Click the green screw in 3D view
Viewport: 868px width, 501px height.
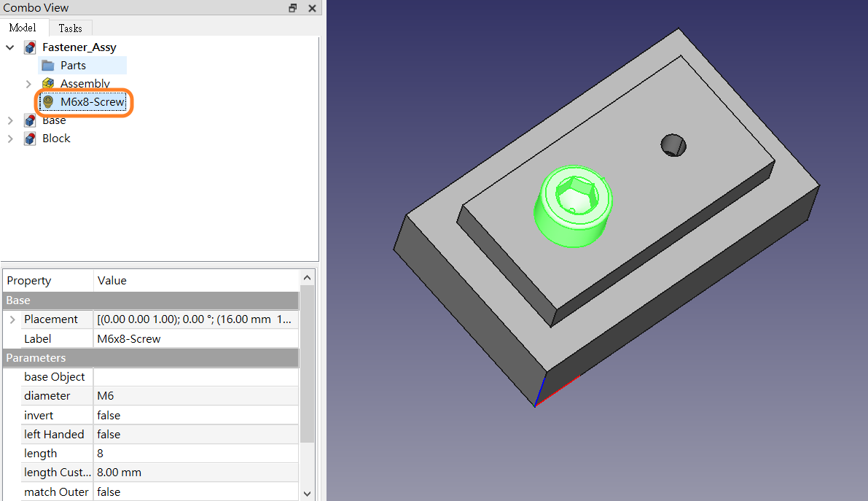tap(573, 206)
